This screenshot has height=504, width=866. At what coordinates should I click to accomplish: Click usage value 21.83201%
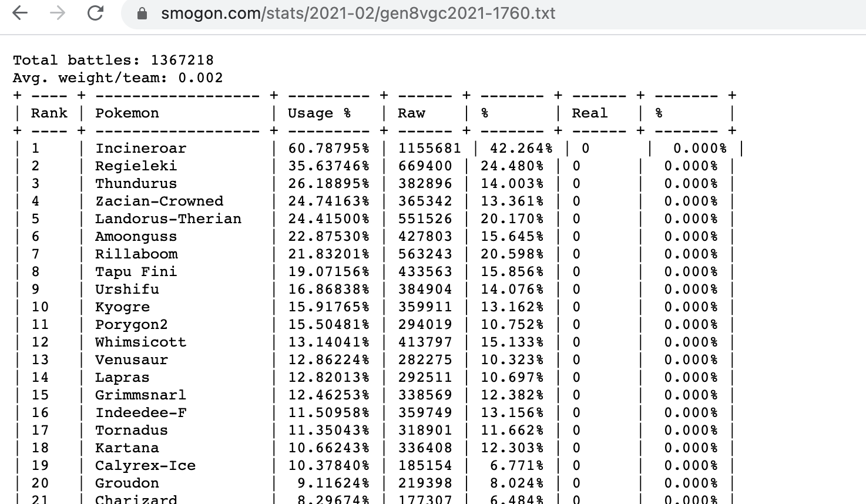328,254
